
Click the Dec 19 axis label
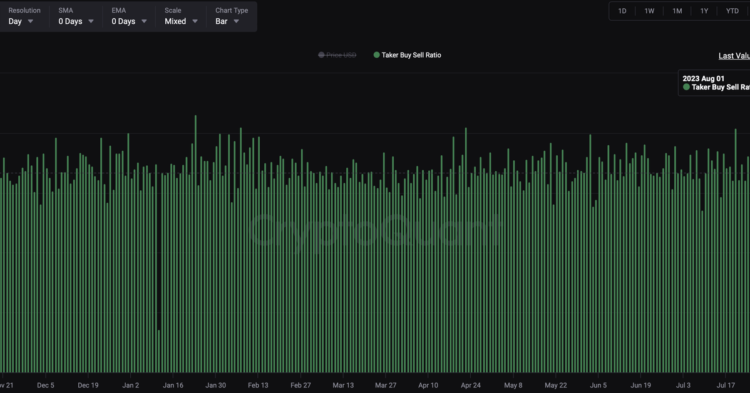88,385
